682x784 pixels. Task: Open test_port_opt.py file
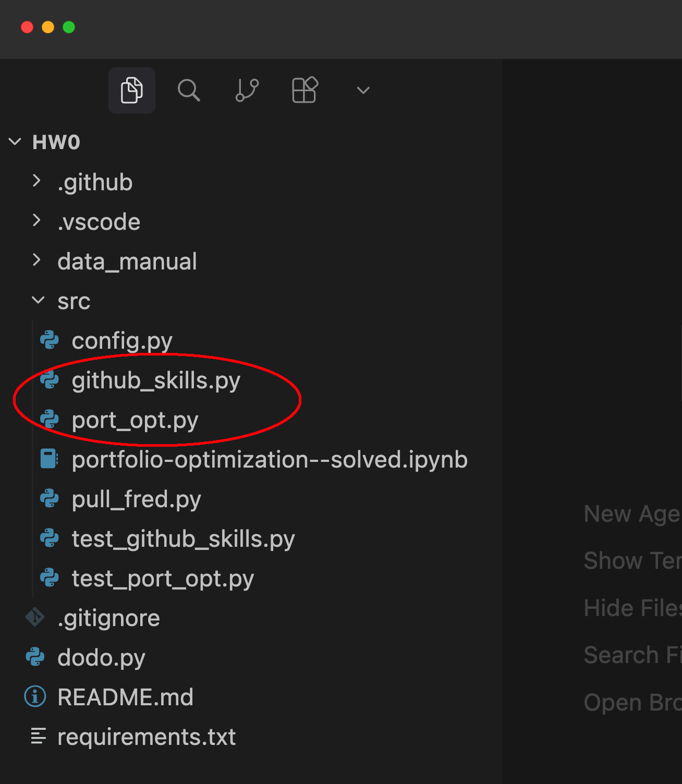click(163, 579)
